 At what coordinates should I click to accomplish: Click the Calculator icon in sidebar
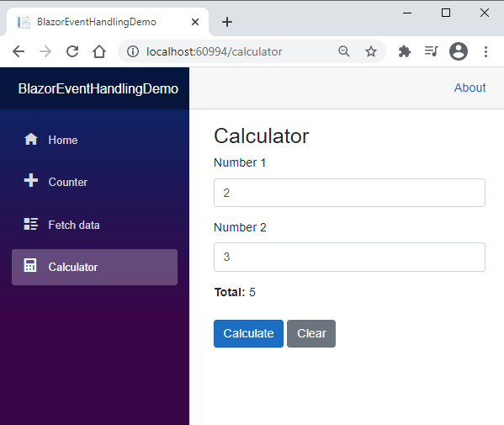(x=30, y=266)
